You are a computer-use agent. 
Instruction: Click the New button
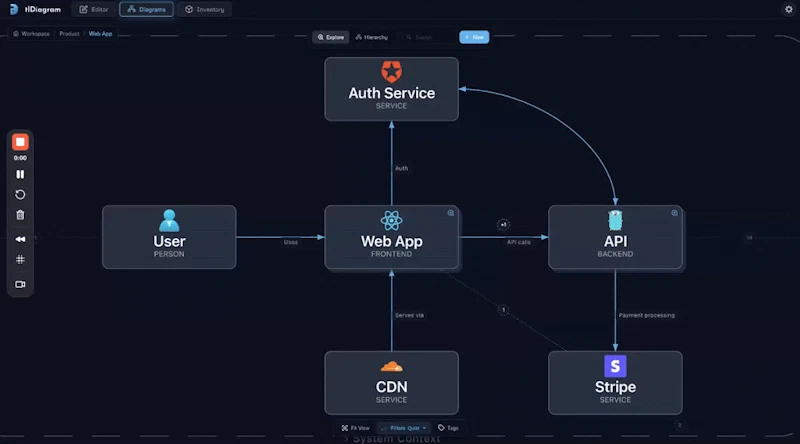coord(474,37)
